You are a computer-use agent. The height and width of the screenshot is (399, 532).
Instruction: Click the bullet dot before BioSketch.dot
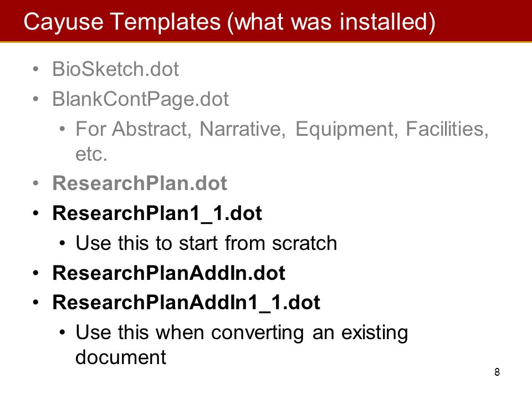tap(36, 69)
